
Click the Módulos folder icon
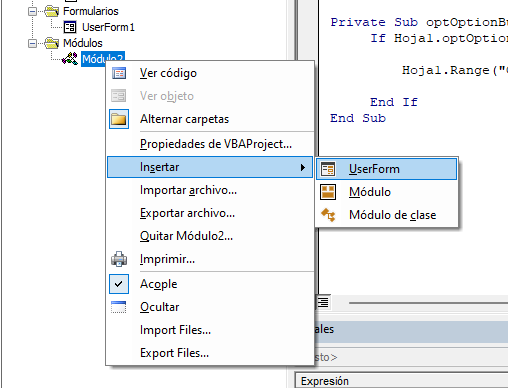click(x=52, y=43)
